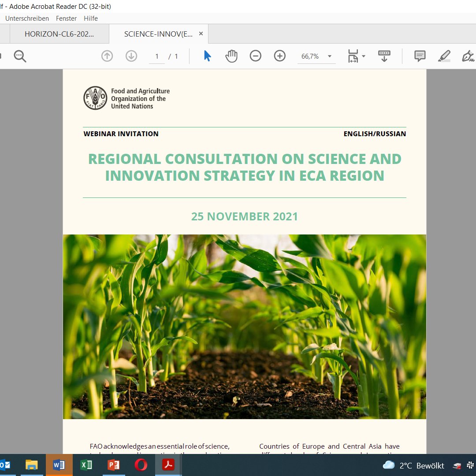Select the highlight text tool
The width and height of the screenshot is (476, 476).
pyautogui.click(x=444, y=56)
